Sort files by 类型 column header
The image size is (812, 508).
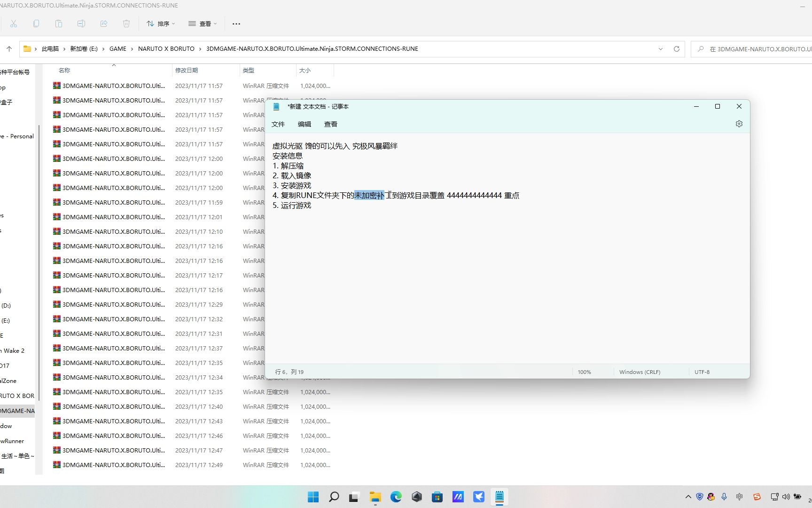[x=249, y=70]
